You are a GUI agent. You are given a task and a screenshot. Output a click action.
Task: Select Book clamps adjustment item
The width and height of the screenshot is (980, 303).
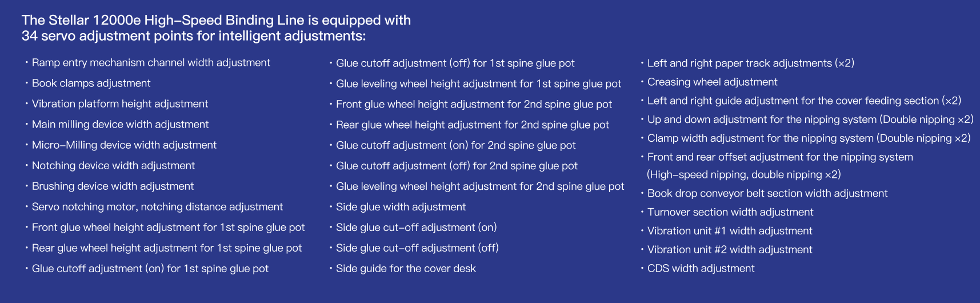tap(91, 83)
